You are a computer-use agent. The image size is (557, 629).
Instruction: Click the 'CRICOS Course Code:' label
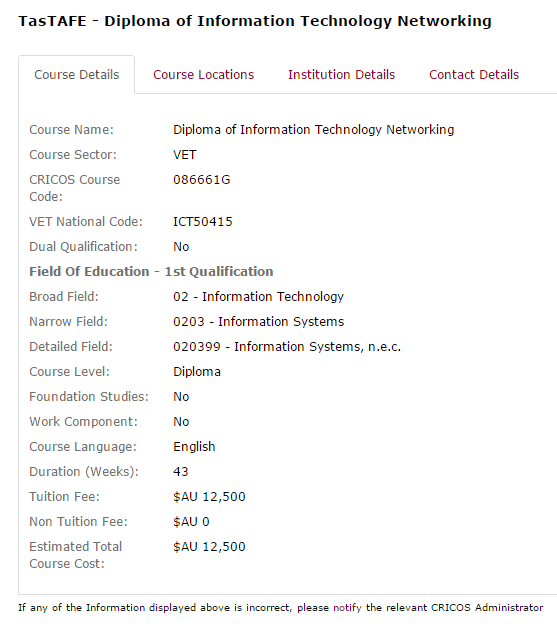coord(75,188)
